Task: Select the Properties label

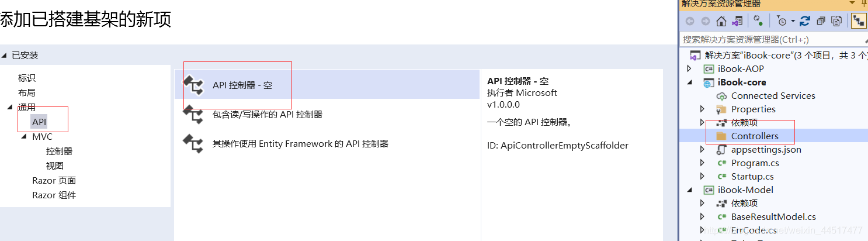Action: click(x=753, y=109)
